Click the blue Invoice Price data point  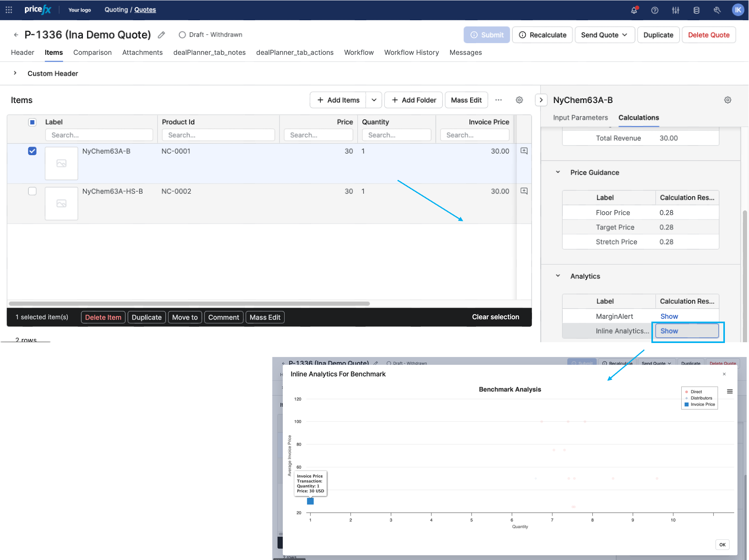coord(310,501)
